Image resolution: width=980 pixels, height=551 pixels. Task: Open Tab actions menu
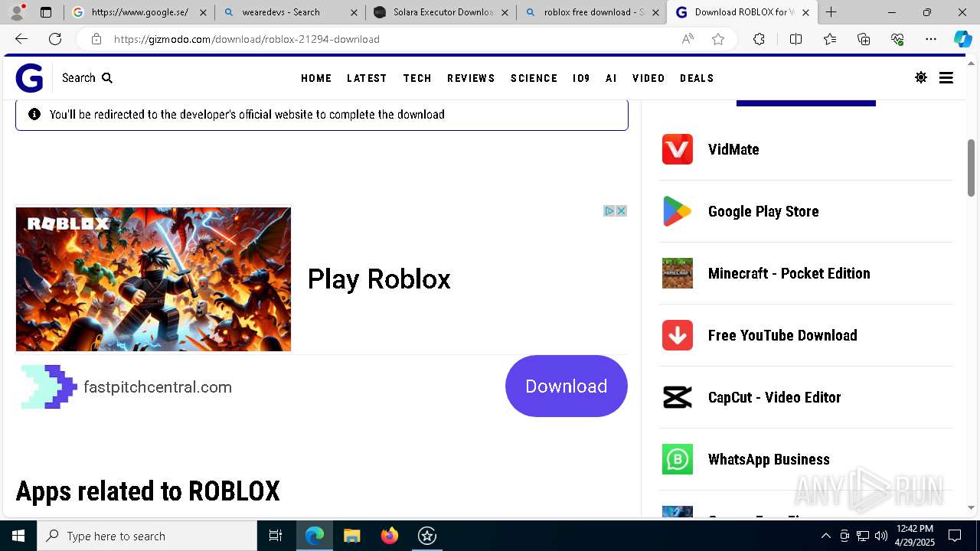click(x=46, y=12)
